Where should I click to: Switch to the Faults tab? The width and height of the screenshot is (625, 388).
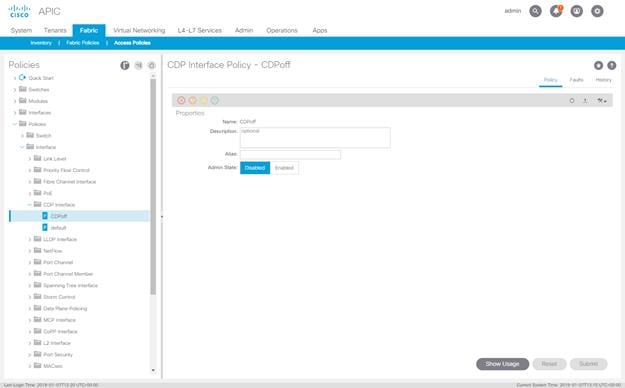click(x=576, y=80)
